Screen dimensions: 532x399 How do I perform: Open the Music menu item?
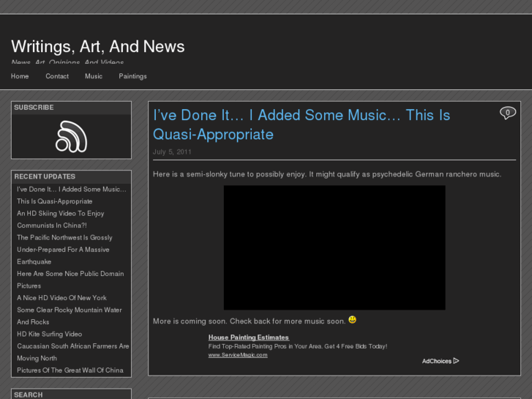94,76
